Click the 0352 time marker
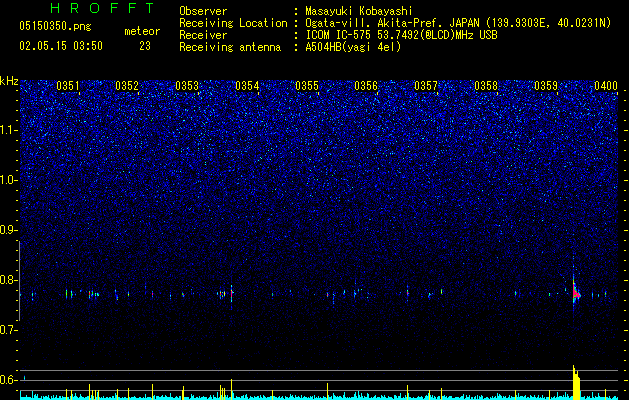The width and height of the screenshot is (629, 400). pos(127,86)
